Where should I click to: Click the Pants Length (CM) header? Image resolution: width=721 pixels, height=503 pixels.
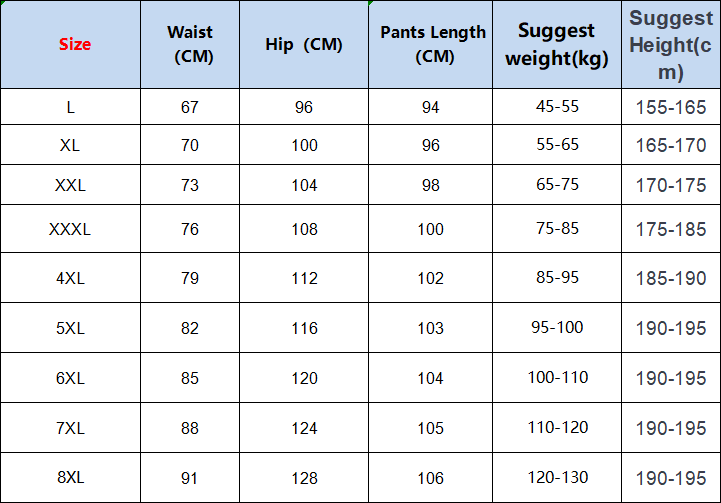click(430, 45)
